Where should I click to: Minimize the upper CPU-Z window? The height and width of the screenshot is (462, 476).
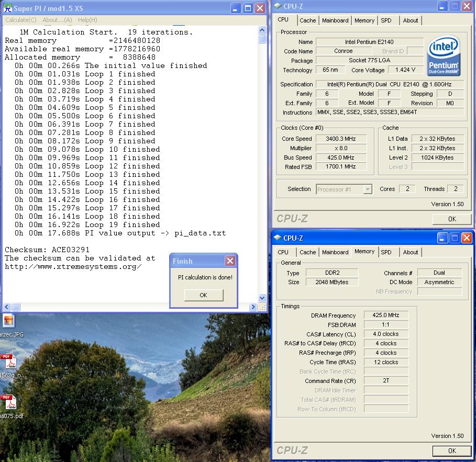point(442,6)
